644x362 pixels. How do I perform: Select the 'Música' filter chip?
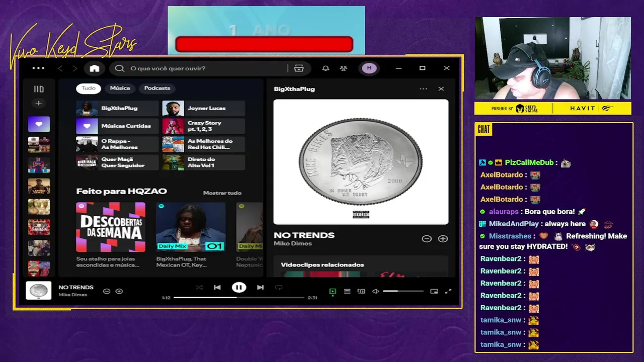click(120, 88)
